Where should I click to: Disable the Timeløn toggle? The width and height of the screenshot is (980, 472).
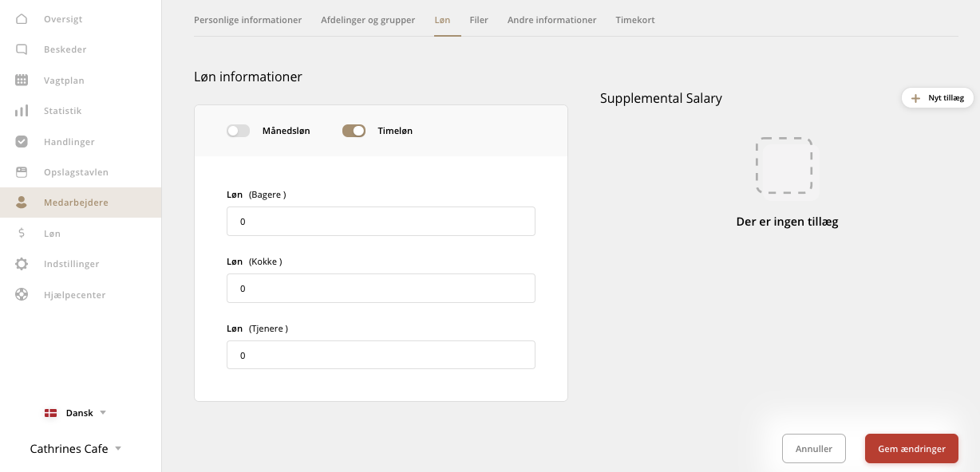(x=354, y=131)
